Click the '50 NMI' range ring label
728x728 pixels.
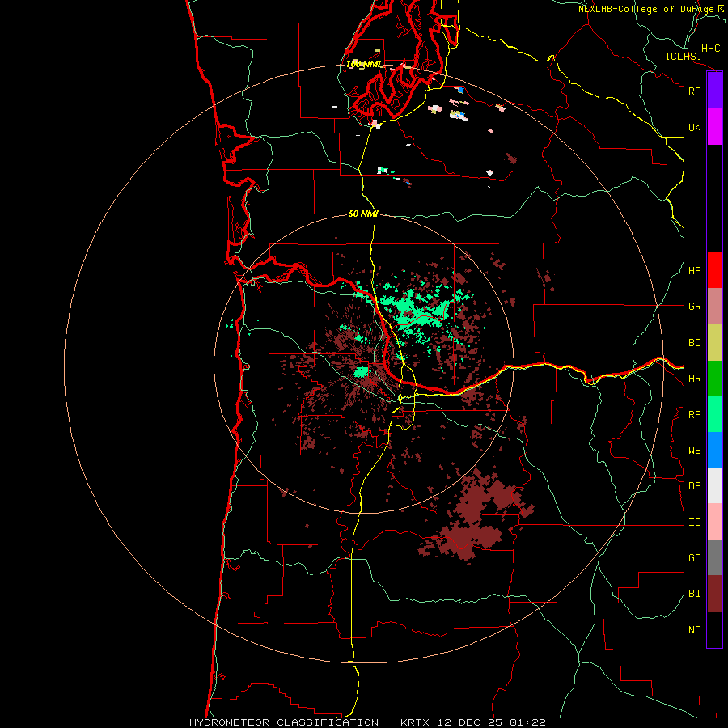point(363,214)
